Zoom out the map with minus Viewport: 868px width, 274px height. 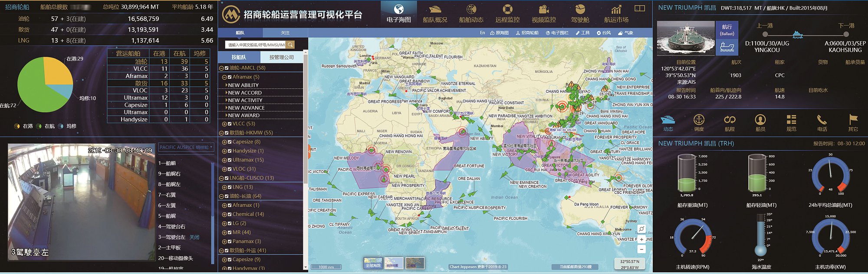click(x=641, y=249)
